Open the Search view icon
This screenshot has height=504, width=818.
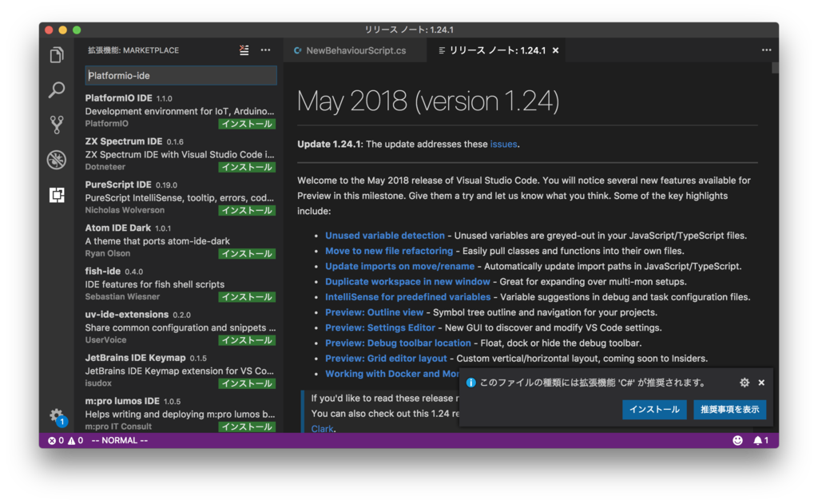point(57,89)
